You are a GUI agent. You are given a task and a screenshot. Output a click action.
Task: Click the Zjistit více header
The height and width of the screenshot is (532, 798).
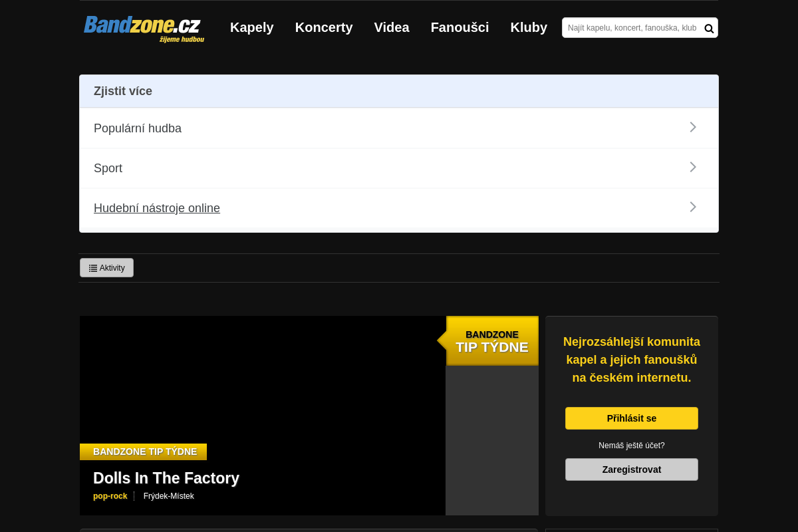click(x=399, y=91)
